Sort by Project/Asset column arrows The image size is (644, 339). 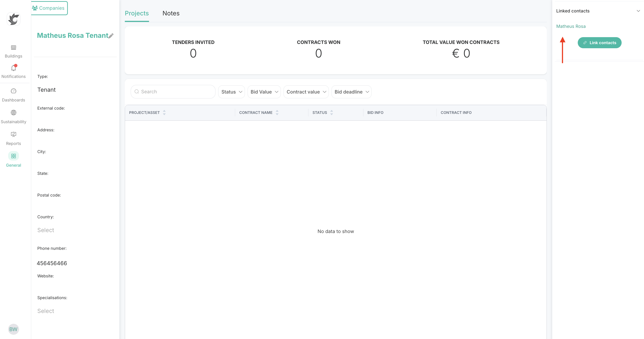[164, 113]
